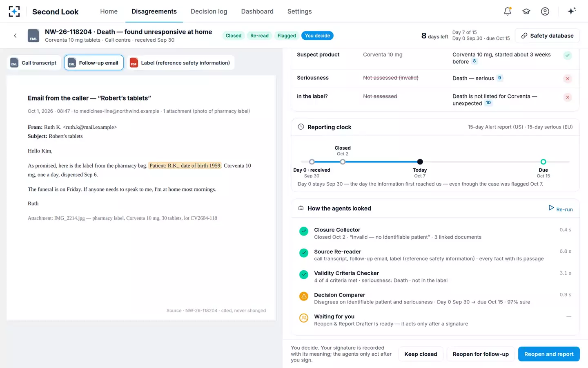Click the red X on Seriousness row
Screen dimensions: 588x368
[568, 79]
